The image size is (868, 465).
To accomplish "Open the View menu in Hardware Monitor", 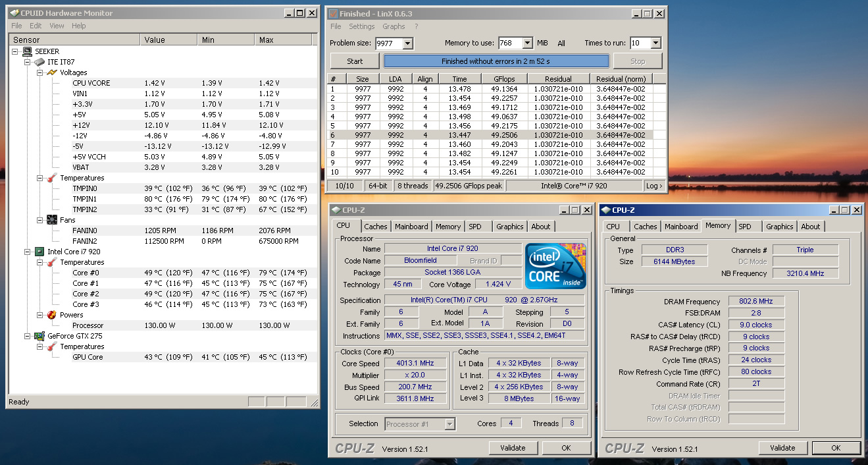I will click(x=57, y=26).
